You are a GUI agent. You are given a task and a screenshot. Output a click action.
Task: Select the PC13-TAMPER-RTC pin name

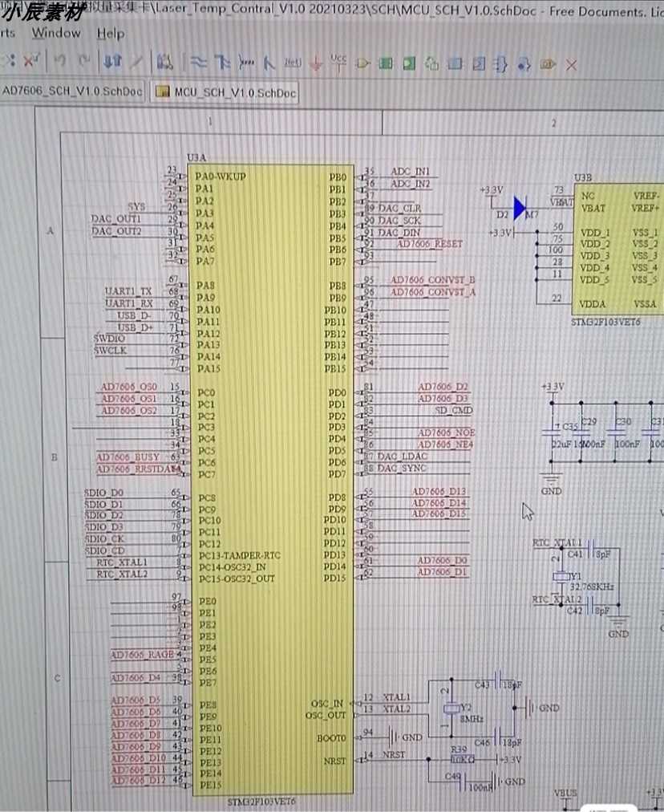(x=240, y=556)
